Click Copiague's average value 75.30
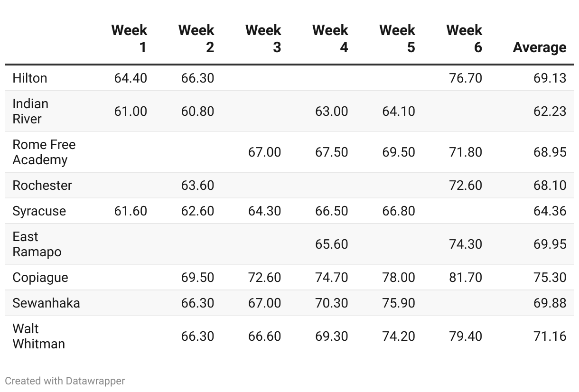The height and width of the screenshot is (392, 579). (550, 277)
